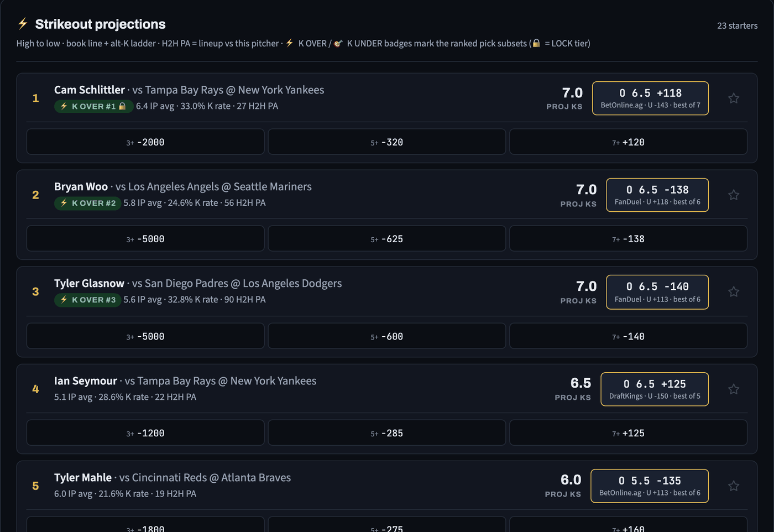Open DraftKings O 6.5 +125 line

(655, 389)
